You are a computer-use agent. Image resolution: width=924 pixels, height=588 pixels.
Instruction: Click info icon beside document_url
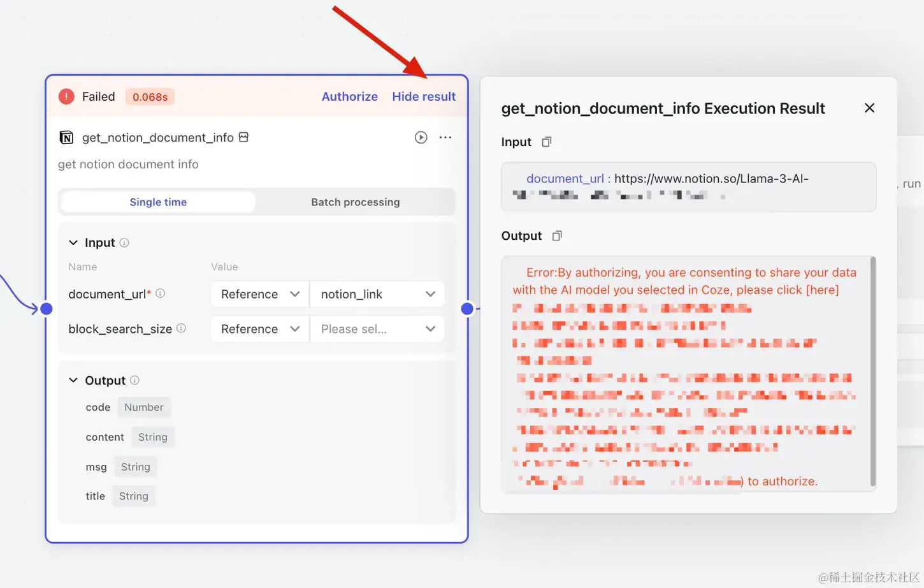pyautogui.click(x=161, y=293)
